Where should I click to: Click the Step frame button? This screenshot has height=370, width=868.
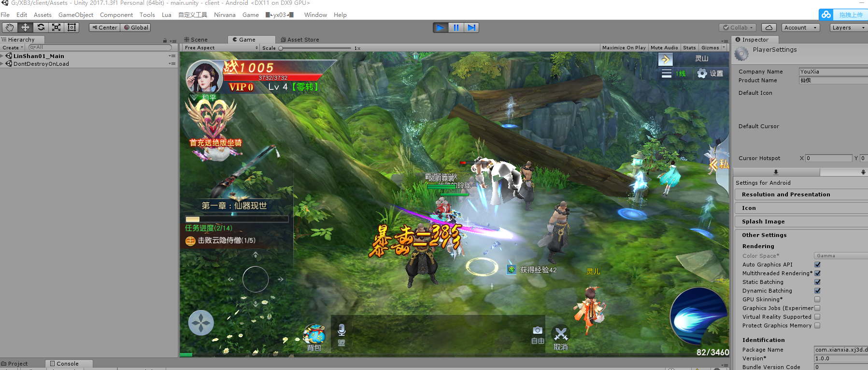pos(472,28)
